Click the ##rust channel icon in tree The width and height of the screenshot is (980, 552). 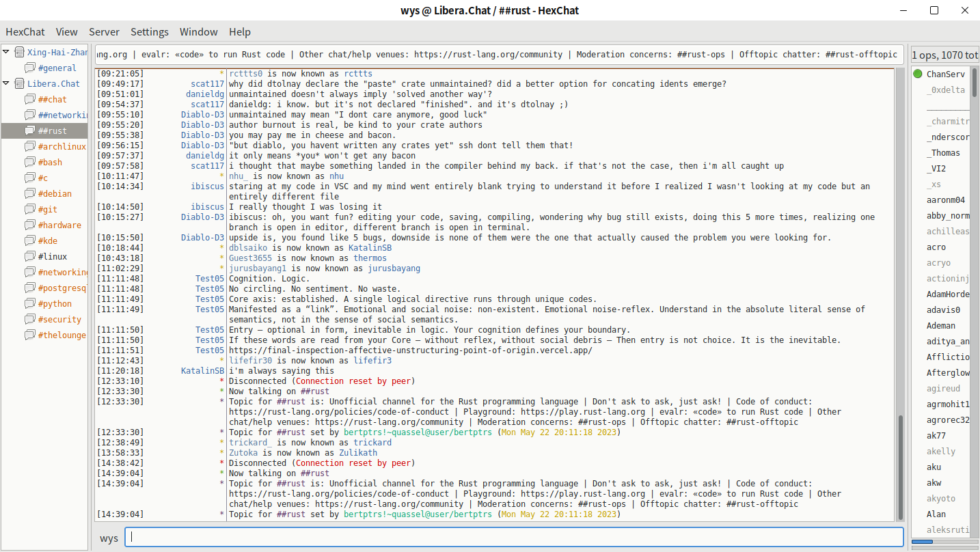coord(30,130)
